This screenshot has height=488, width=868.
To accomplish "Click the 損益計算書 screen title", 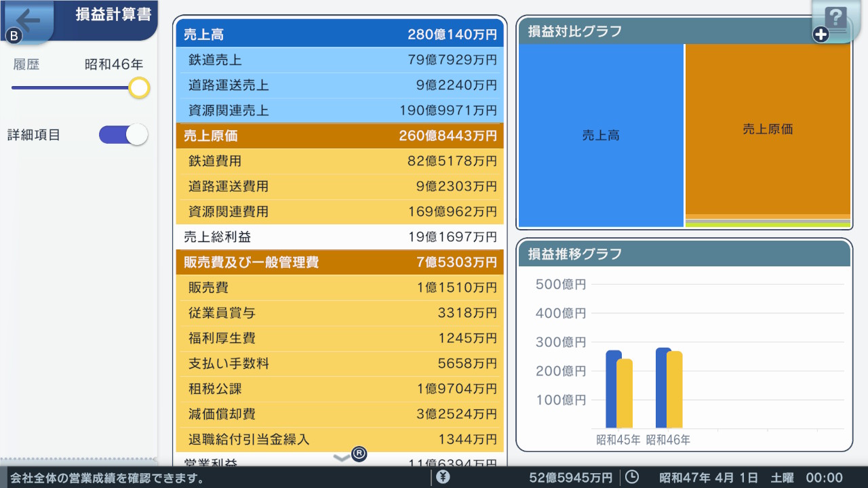I will (x=113, y=14).
